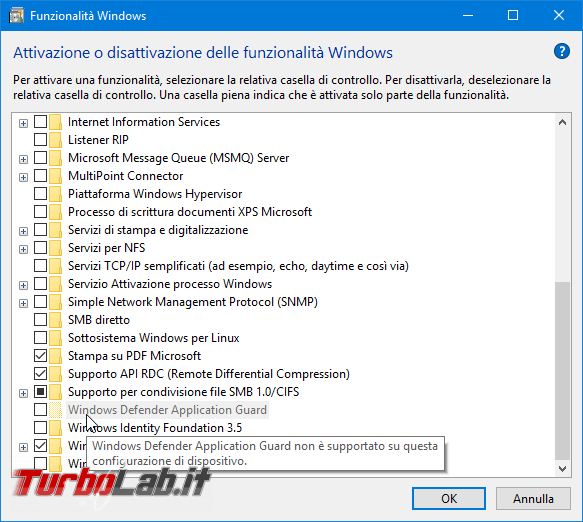Click the Funzionalità Windows title bar icon
The height and width of the screenshot is (522, 583).
pyautogui.click(x=16, y=16)
